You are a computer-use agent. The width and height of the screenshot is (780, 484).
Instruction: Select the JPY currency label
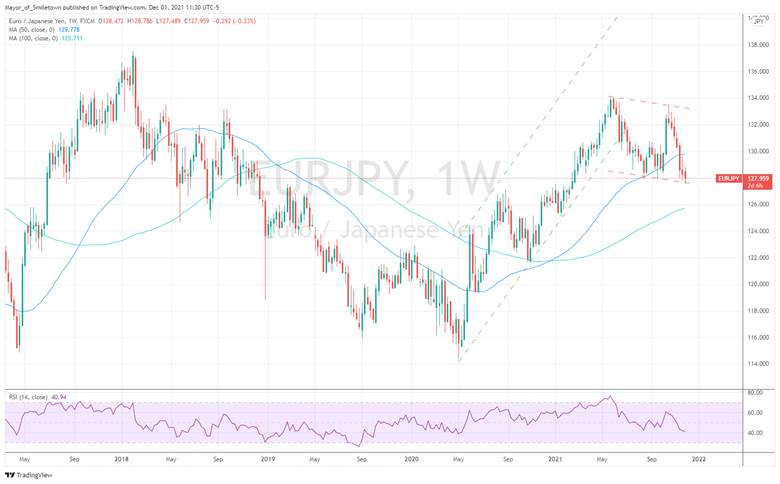(x=759, y=21)
